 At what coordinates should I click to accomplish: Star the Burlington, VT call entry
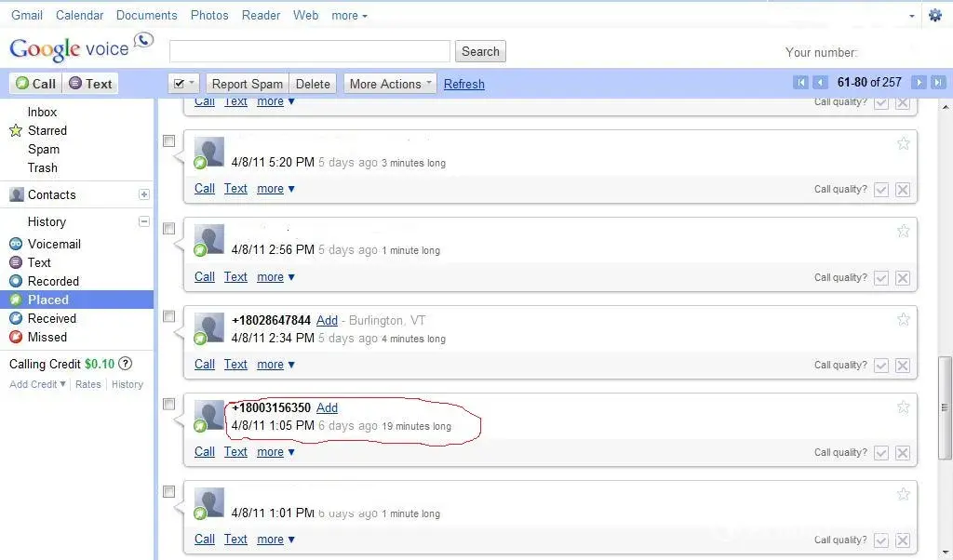(x=903, y=319)
